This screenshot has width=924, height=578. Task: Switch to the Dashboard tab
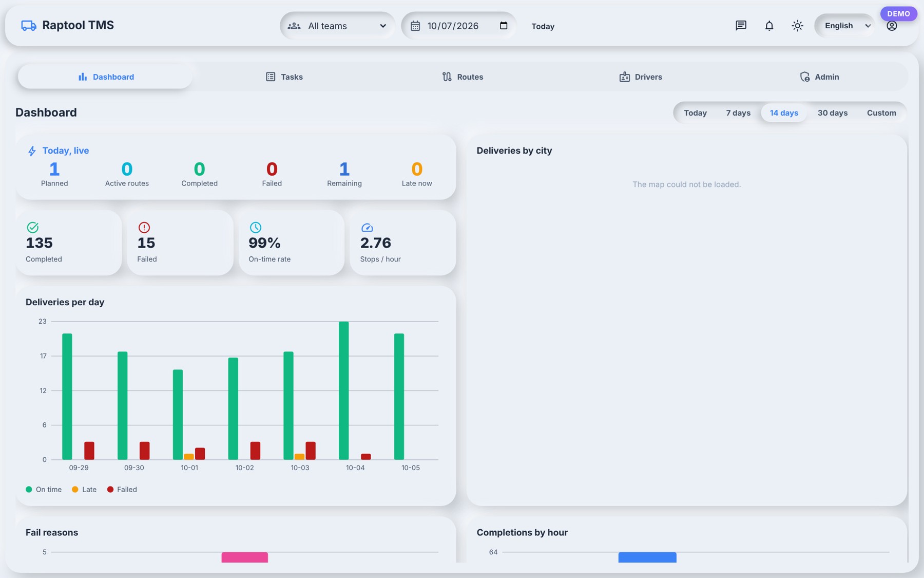tap(105, 77)
